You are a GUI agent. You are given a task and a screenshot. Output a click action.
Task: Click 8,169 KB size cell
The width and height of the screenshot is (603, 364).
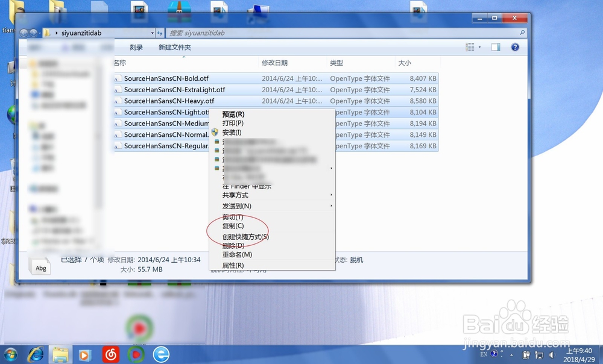(x=423, y=146)
